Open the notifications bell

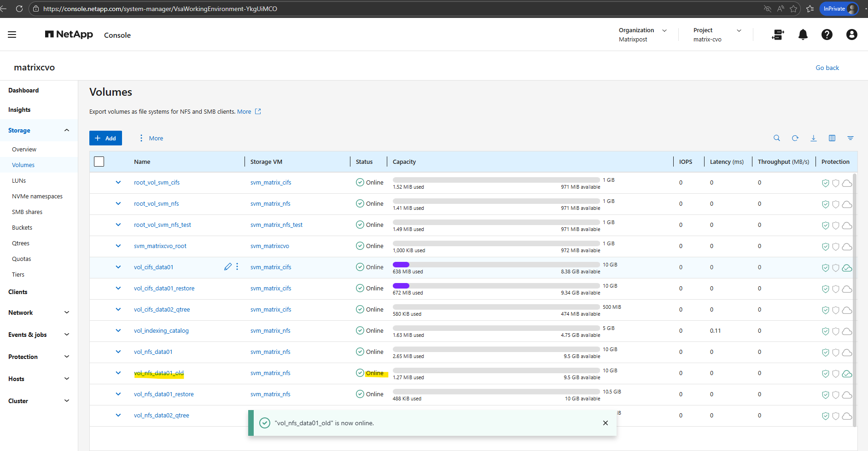803,35
